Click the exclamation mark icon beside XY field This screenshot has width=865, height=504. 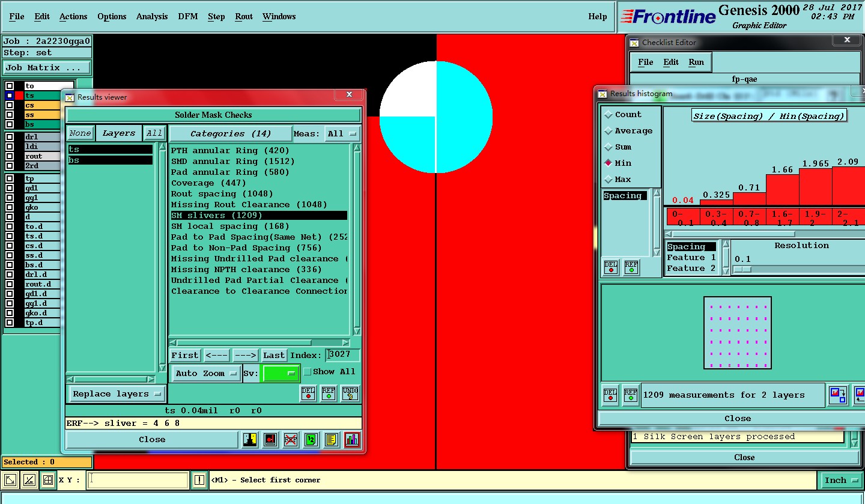coord(199,480)
